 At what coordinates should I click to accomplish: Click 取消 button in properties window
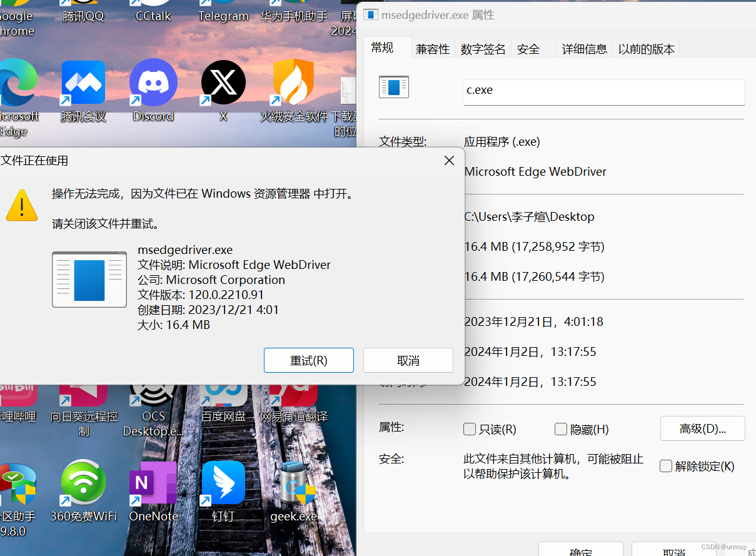(673, 550)
